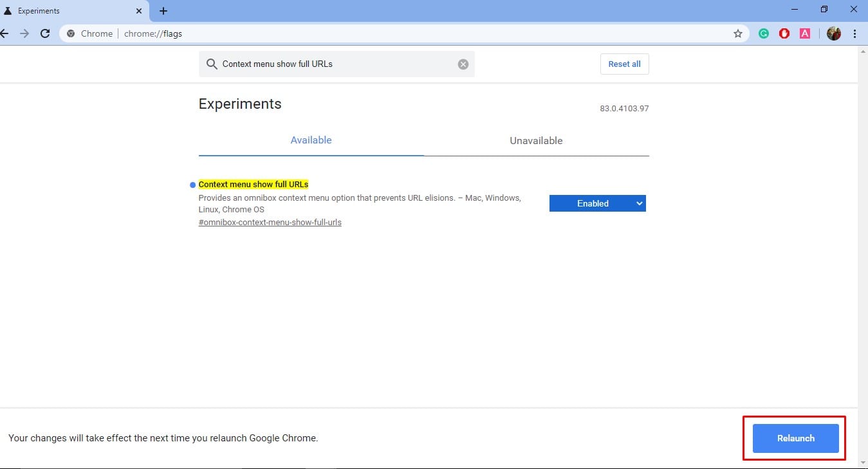The height and width of the screenshot is (469, 868).
Task: Open Chrome's three-dot menu
Action: click(x=854, y=33)
